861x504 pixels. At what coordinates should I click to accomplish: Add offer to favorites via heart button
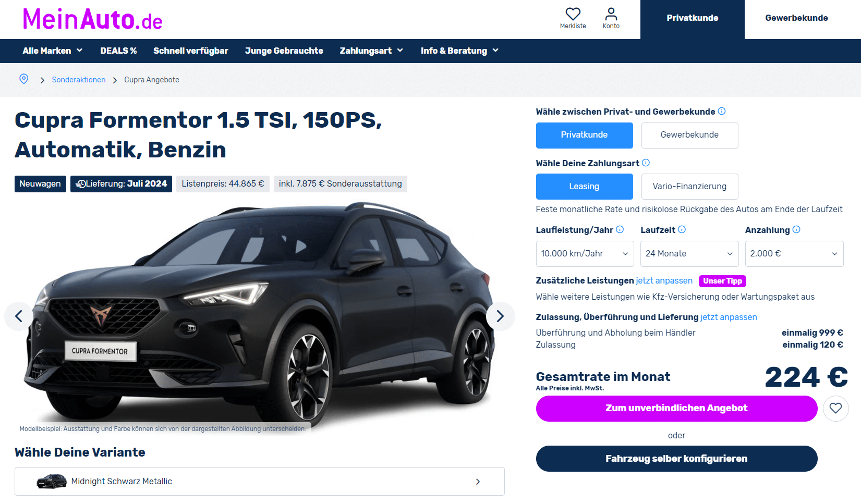[836, 409]
